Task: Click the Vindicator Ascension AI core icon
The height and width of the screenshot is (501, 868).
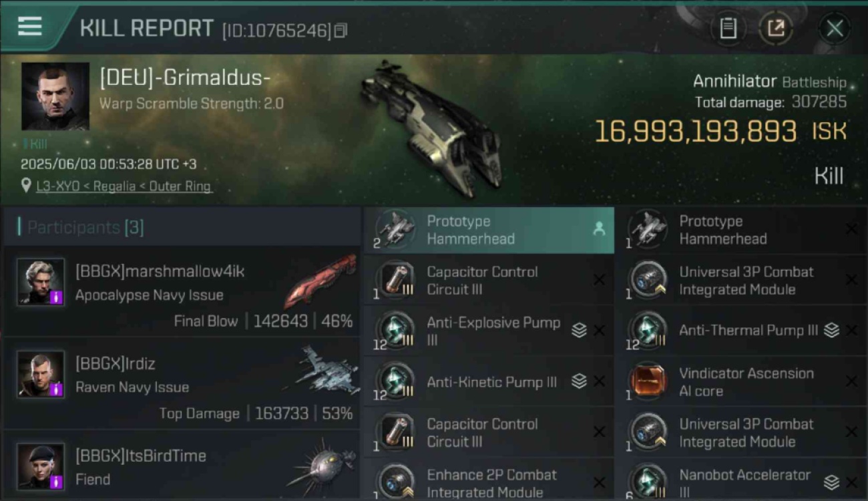Action: click(x=648, y=382)
